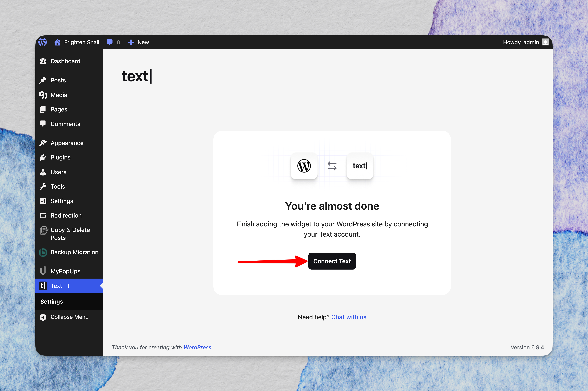Click the comment count 0 in admin bar
This screenshot has width=588, height=391.
(118, 42)
